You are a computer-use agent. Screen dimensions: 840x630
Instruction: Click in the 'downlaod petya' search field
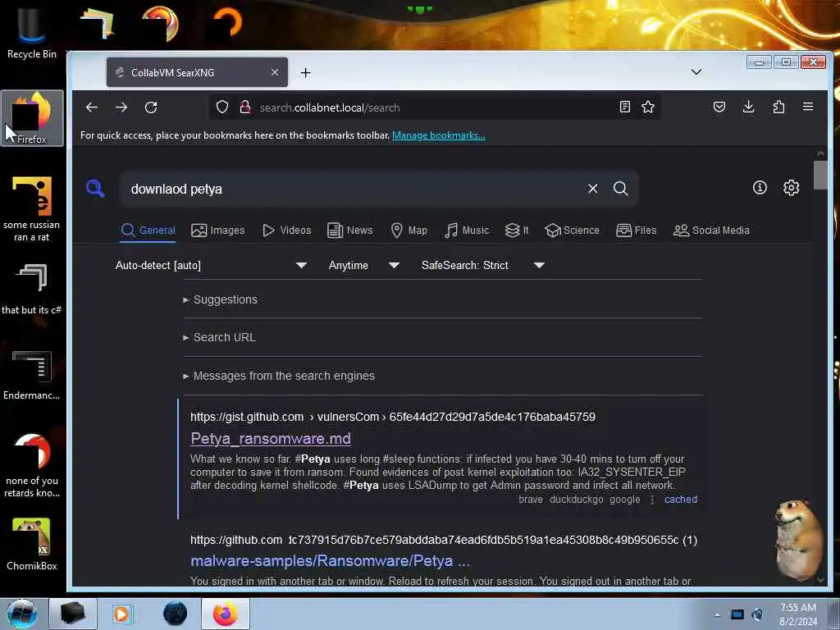click(354, 189)
